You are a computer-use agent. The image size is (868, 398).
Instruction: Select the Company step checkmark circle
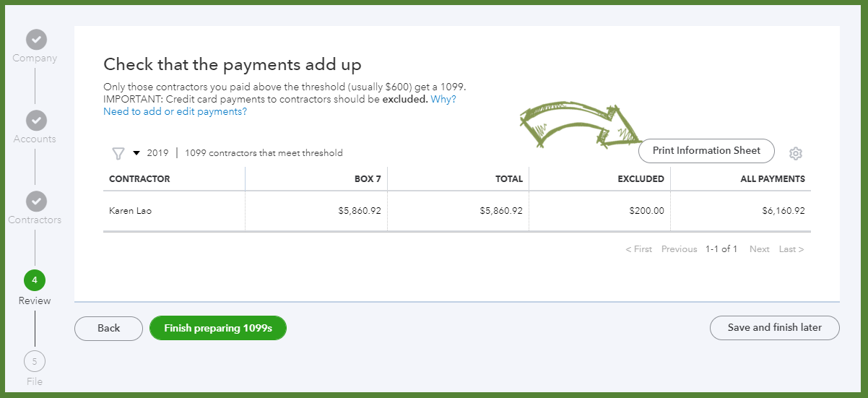(36, 39)
